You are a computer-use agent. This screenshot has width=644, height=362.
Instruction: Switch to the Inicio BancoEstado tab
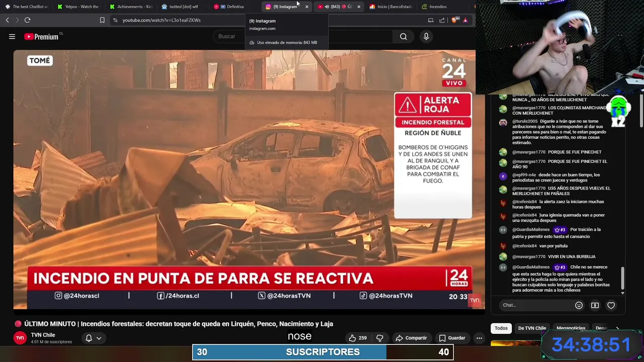[391, 7]
